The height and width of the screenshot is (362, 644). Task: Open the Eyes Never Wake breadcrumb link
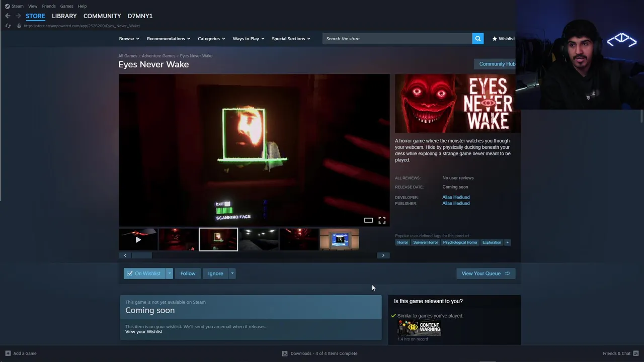[196, 56]
